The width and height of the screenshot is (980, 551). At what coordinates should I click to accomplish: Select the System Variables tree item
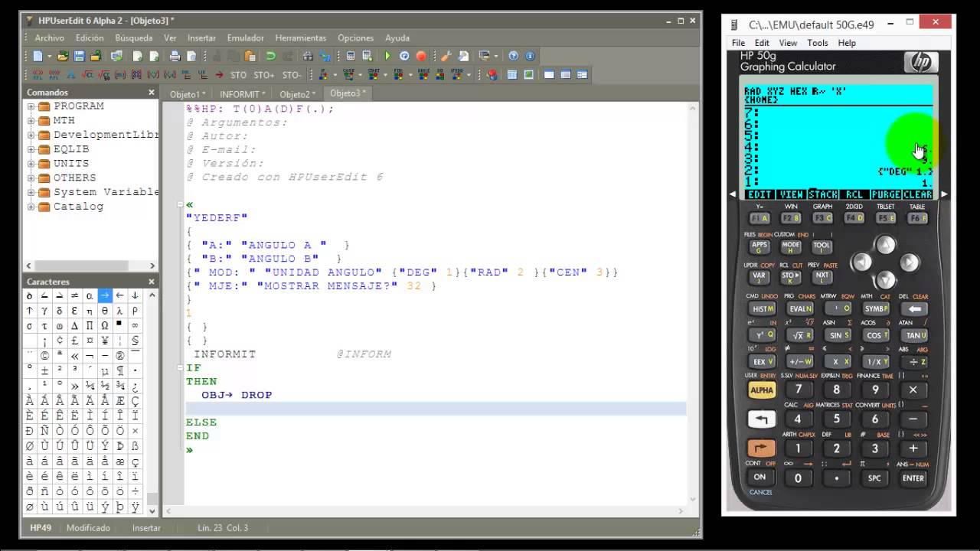(x=106, y=192)
